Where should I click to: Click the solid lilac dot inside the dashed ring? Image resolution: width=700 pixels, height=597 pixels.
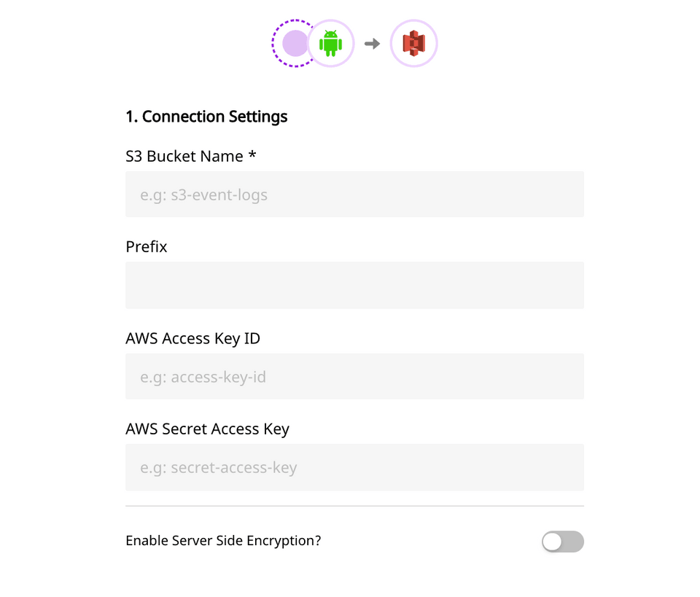click(295, 44)
